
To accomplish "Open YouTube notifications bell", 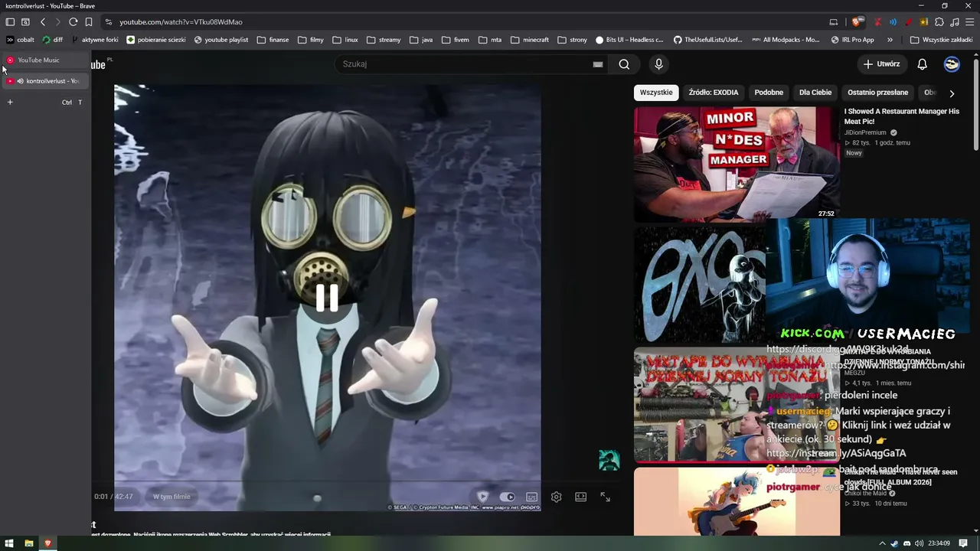I will click(x=923, y=64).
